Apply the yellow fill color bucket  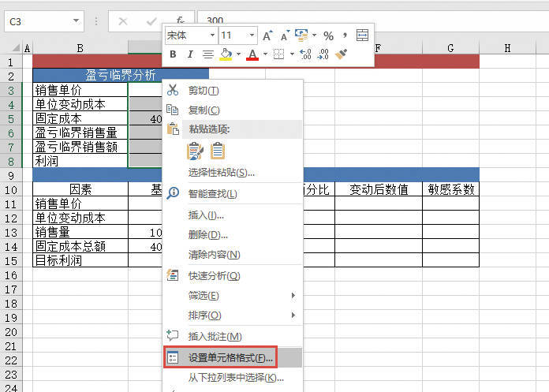click(x=226, y=54)
